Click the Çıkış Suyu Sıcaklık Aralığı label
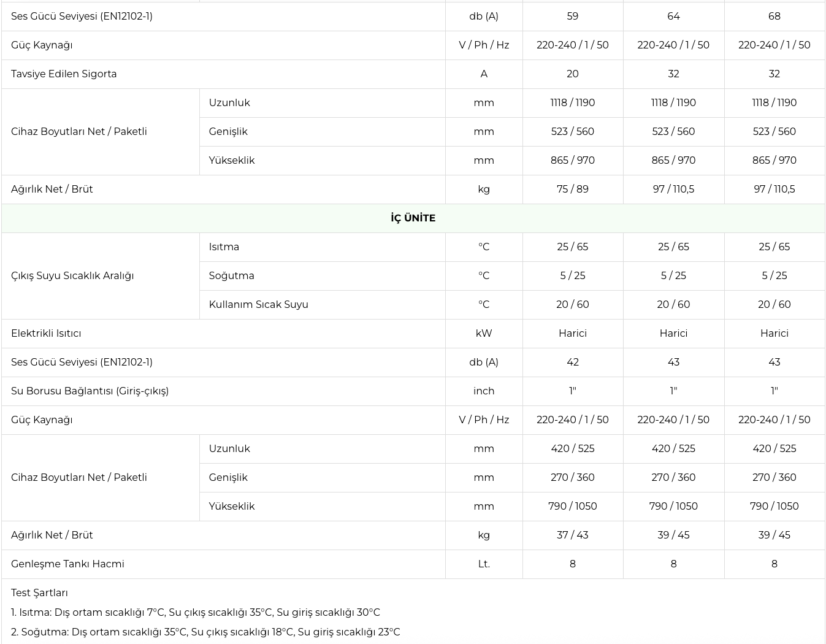This screenshot has width=826, height=644. tap(72, 276)
